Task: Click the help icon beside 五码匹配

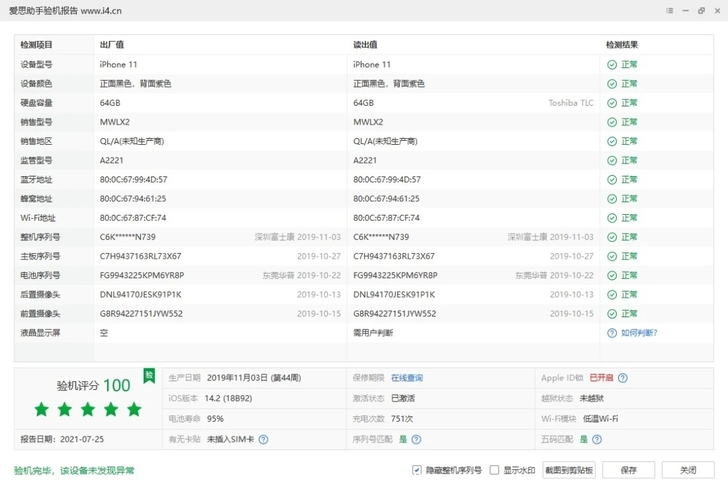Action: tap(597, 439)
